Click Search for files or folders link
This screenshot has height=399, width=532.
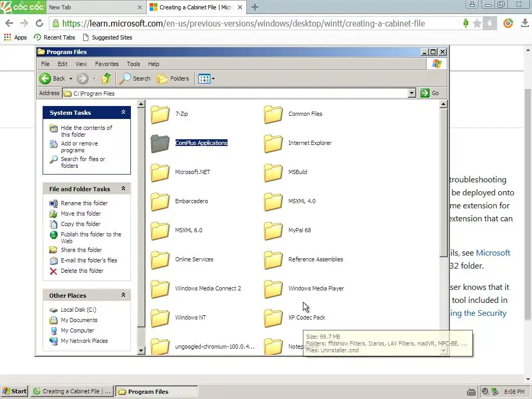click(83, 162)
